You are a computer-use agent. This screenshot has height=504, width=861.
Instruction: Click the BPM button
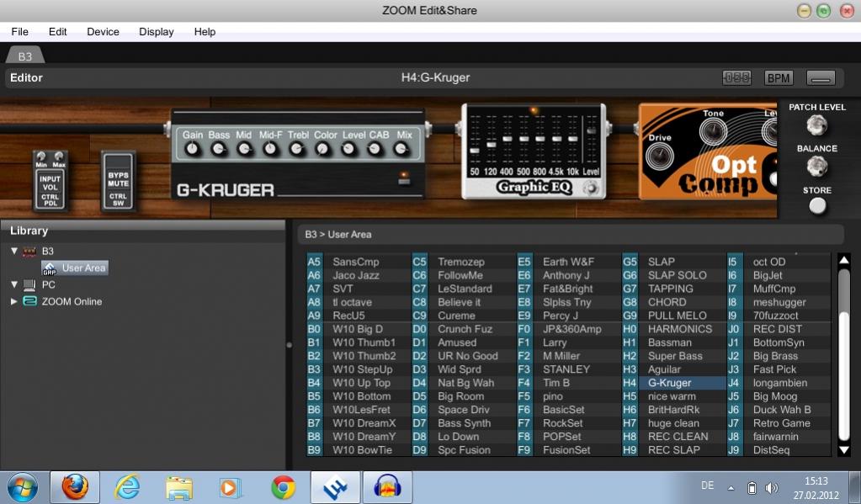pos(778,78)
